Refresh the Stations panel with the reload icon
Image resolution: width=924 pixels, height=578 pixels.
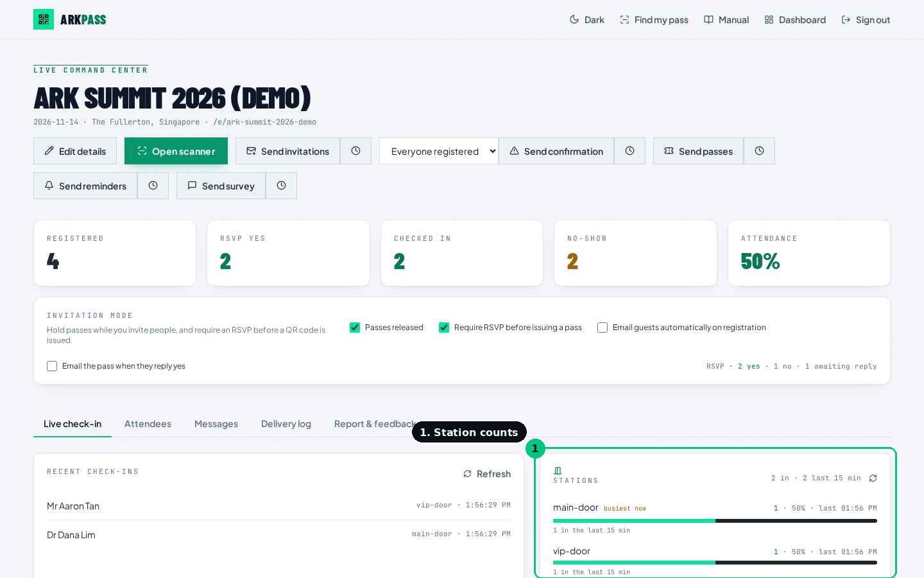click(x=873, y=478)
